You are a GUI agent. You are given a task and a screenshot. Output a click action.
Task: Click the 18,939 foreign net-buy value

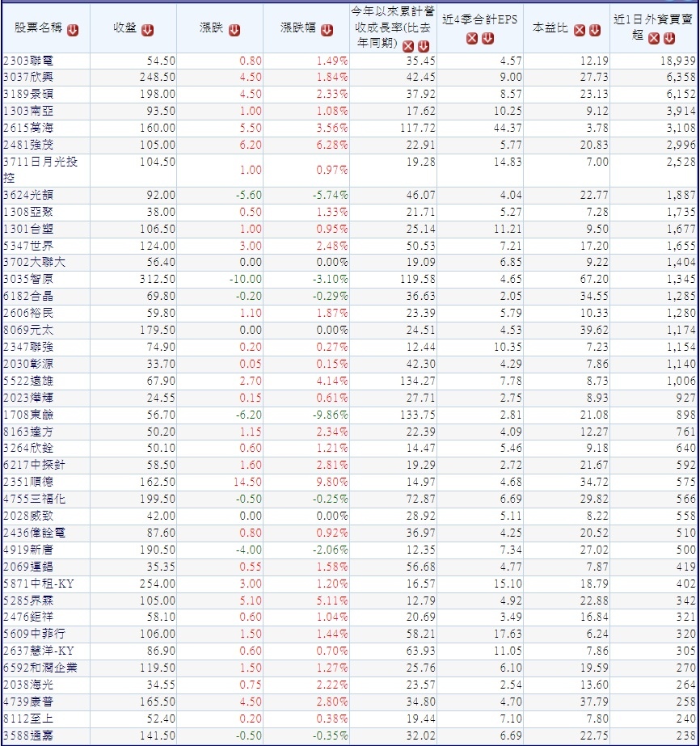pos(678,61)
